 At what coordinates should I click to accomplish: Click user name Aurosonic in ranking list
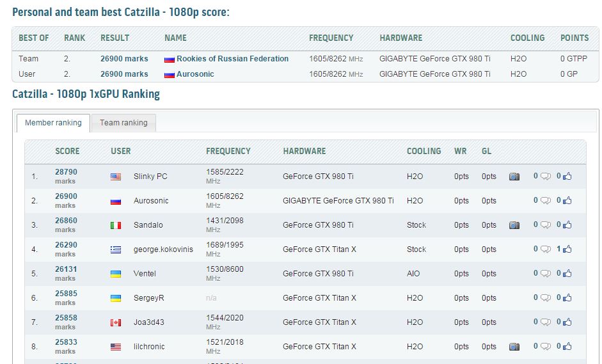pos(151,201)
